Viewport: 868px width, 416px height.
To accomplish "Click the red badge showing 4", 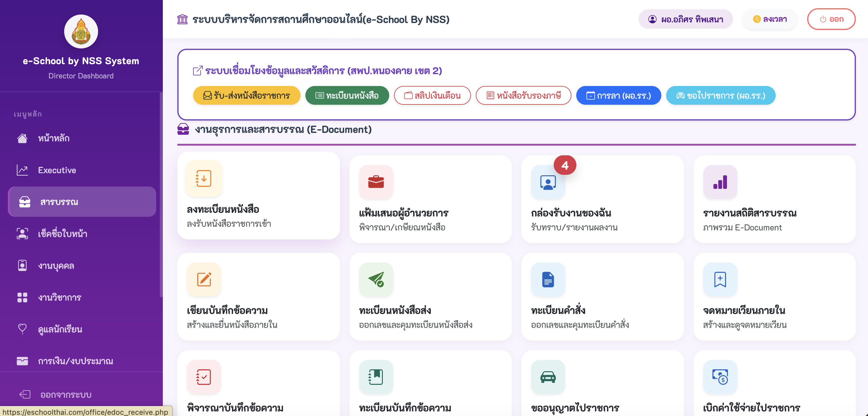I will point(565,165).
